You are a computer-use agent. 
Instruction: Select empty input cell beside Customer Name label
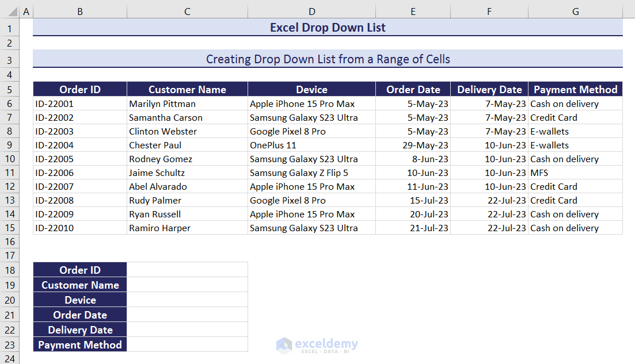(x=187, y=285)
